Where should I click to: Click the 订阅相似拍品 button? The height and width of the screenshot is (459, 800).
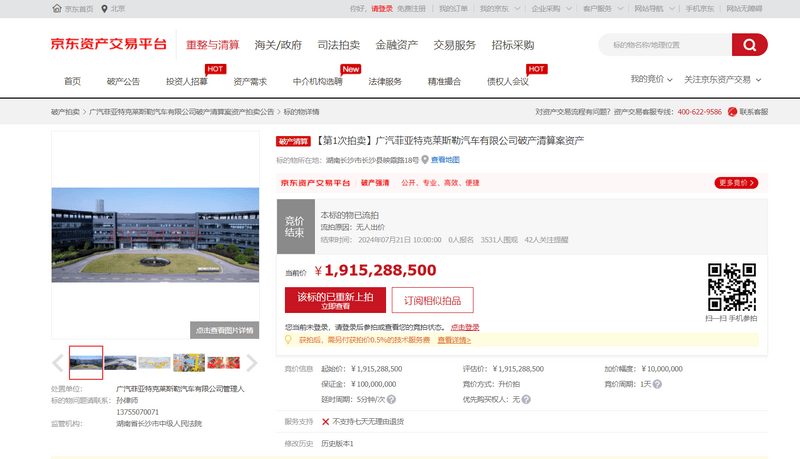pyautogui.click(x=433, y=300)
